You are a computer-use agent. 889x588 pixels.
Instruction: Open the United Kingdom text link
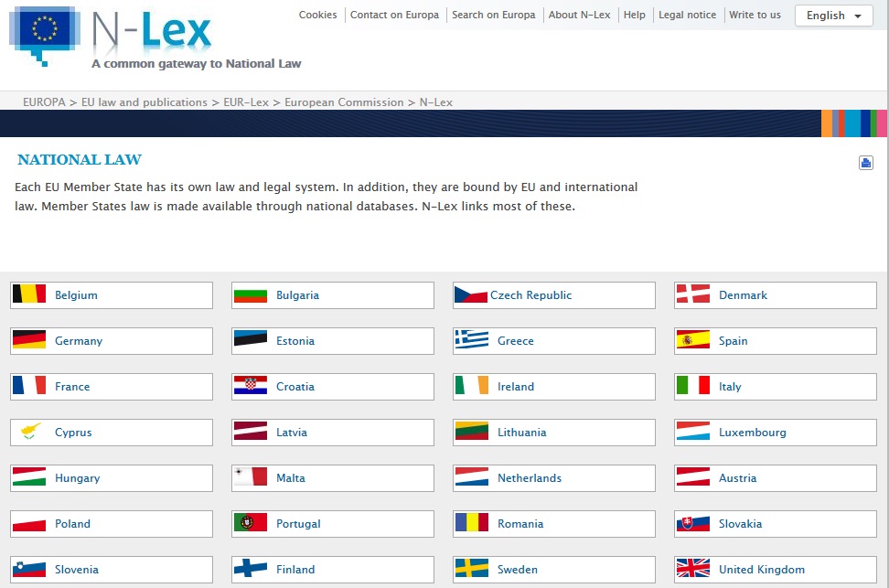pos(762,570)
